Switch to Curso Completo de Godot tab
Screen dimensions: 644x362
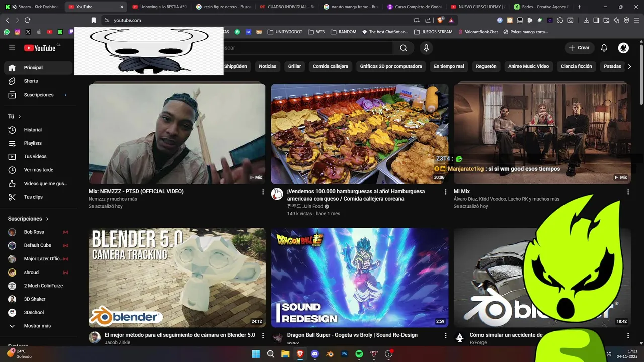415,7
